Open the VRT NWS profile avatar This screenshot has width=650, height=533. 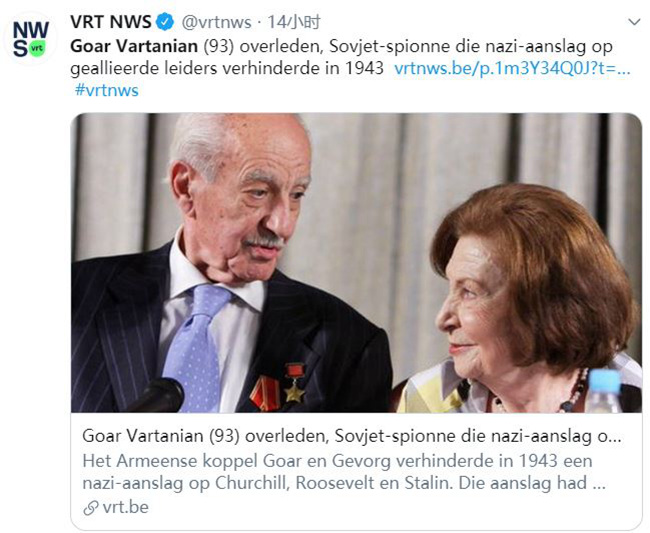[x=31, y=39]
